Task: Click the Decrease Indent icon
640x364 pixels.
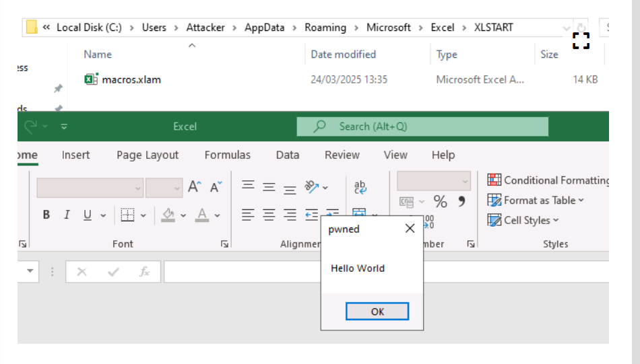Action: (x=311, y=215)
